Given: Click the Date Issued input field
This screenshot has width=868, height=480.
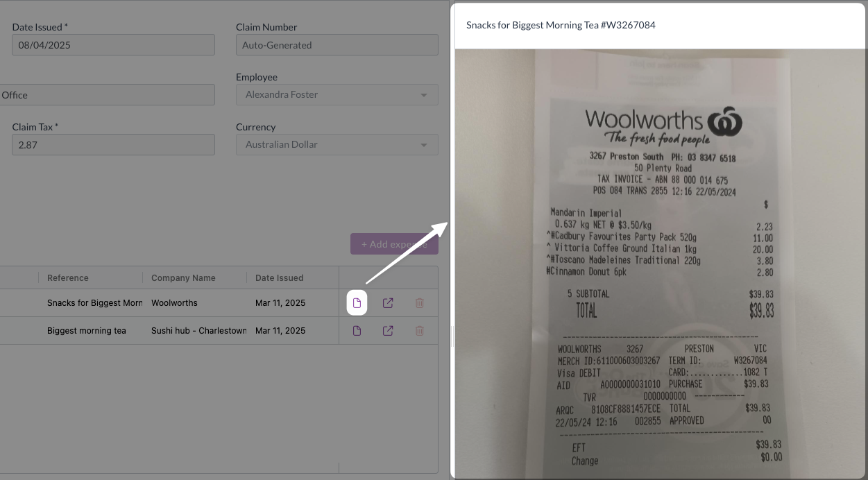Looking at the screenshot, I should click(x=113, y=45).
